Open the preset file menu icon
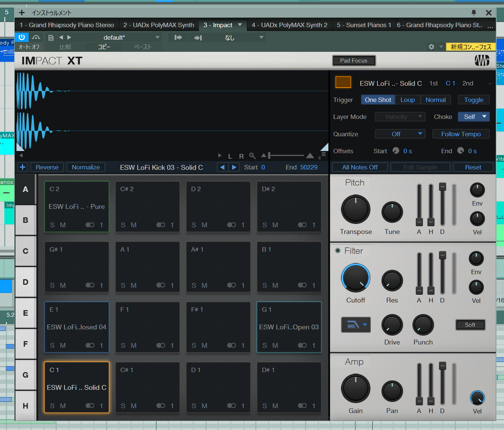504x430 pixels. pyautogui.click(x=51, y=37)
